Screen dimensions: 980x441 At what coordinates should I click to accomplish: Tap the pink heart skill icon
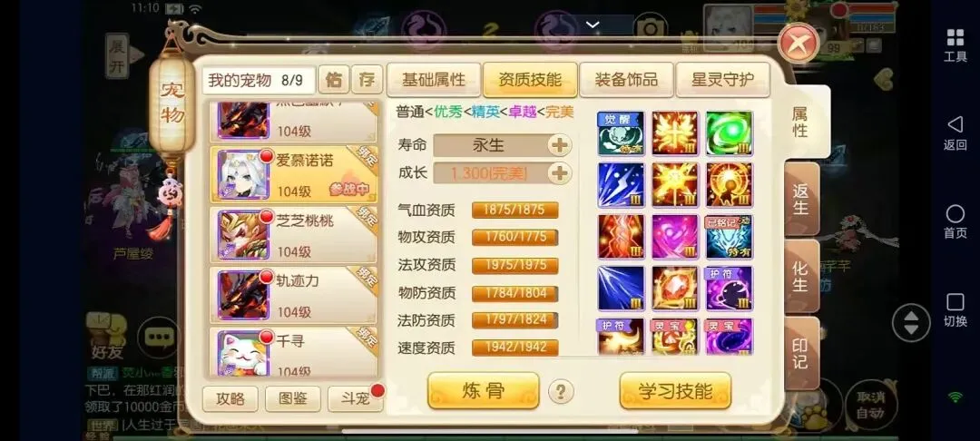click(x=675, y=237)
